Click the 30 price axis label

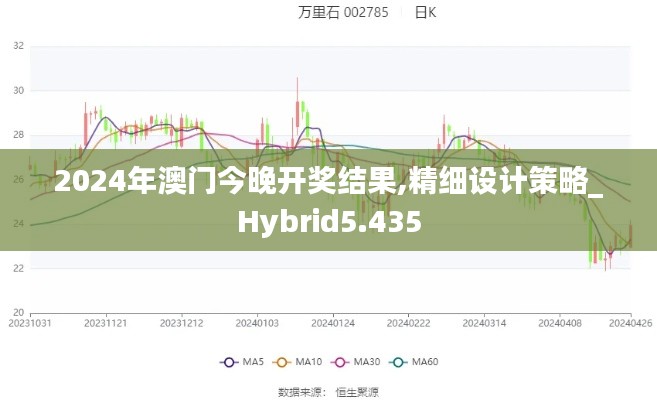[x=18, y=90]
